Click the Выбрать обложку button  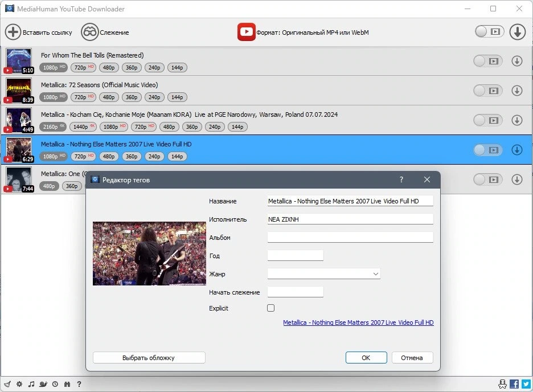(149, 358)
